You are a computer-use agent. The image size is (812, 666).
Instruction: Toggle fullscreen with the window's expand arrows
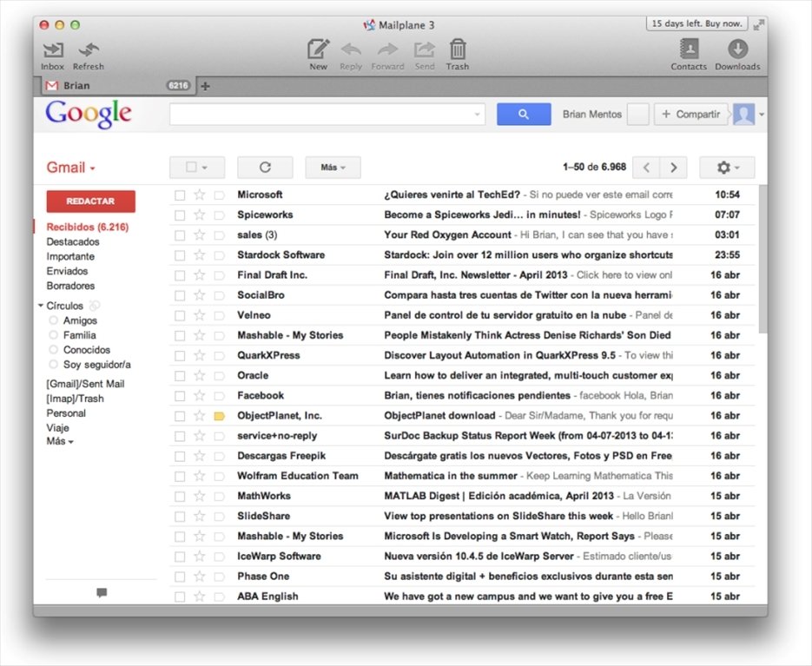(x=759, y=24)
